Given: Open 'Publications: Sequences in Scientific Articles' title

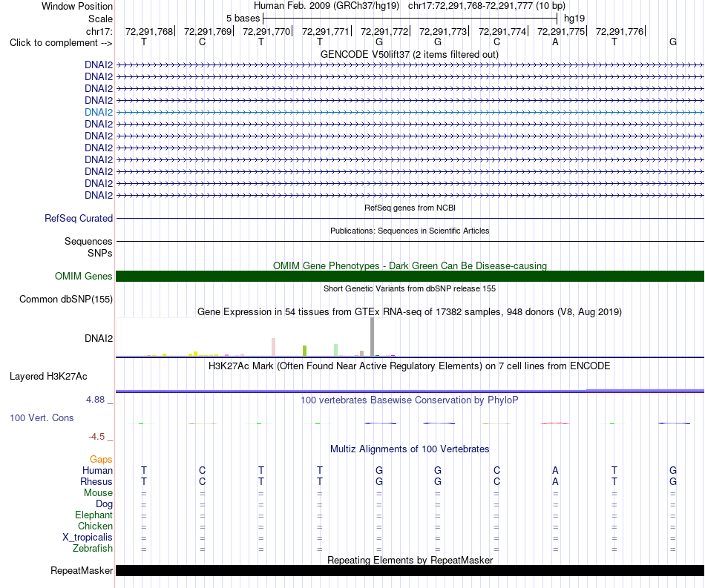Looking at the screenshot, I should pos(410,231).
